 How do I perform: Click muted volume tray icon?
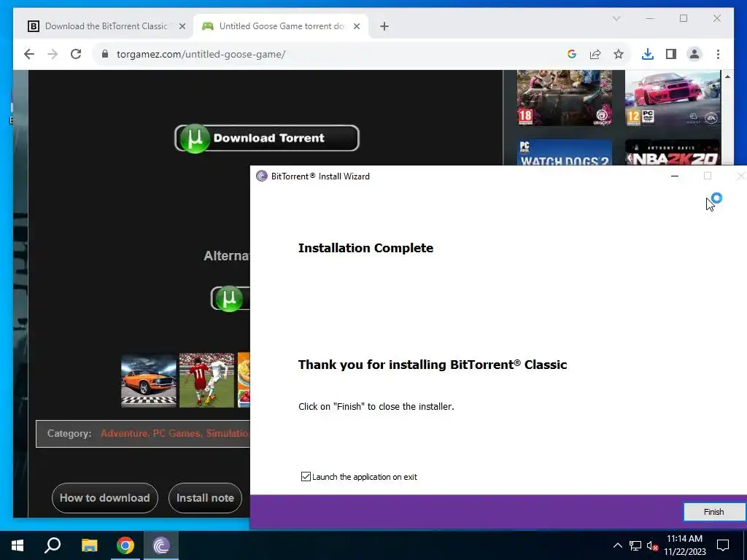(x=652, y=545)
